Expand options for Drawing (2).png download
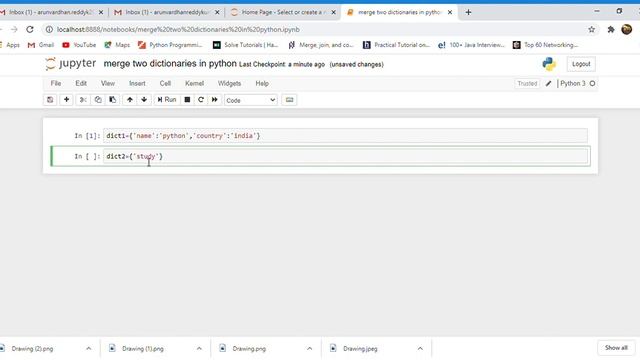Screen dimensions: 640x360 pos(89,349)
